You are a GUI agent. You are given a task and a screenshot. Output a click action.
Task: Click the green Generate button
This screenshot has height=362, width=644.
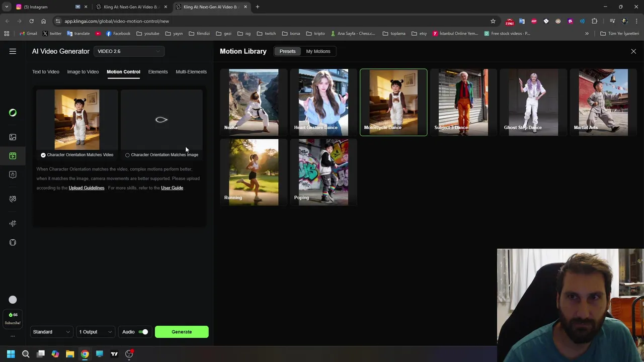tap(182, 332)
